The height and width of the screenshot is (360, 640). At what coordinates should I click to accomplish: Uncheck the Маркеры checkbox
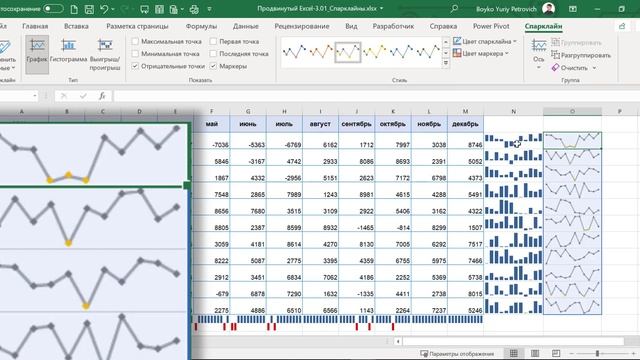point(213,66)
